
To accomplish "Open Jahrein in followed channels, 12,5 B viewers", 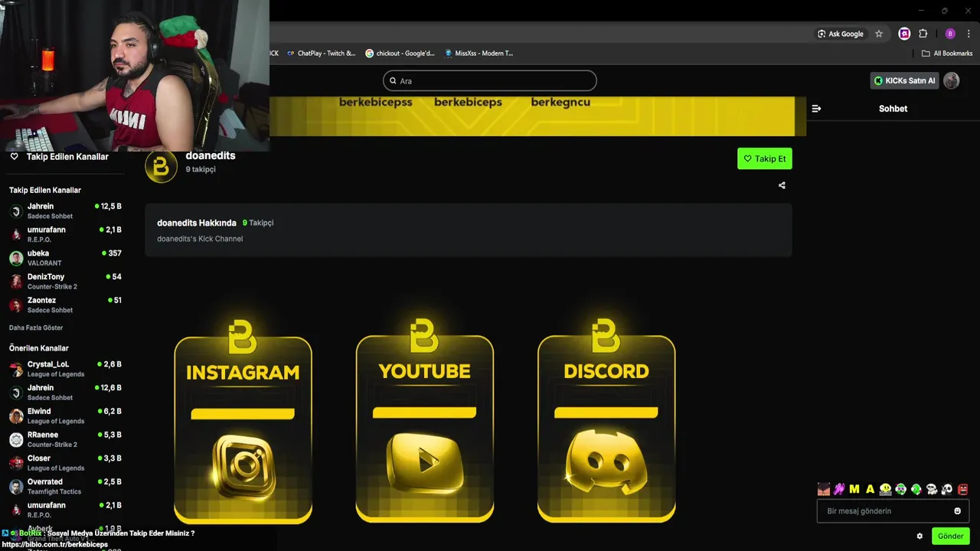I will [65, 210].
